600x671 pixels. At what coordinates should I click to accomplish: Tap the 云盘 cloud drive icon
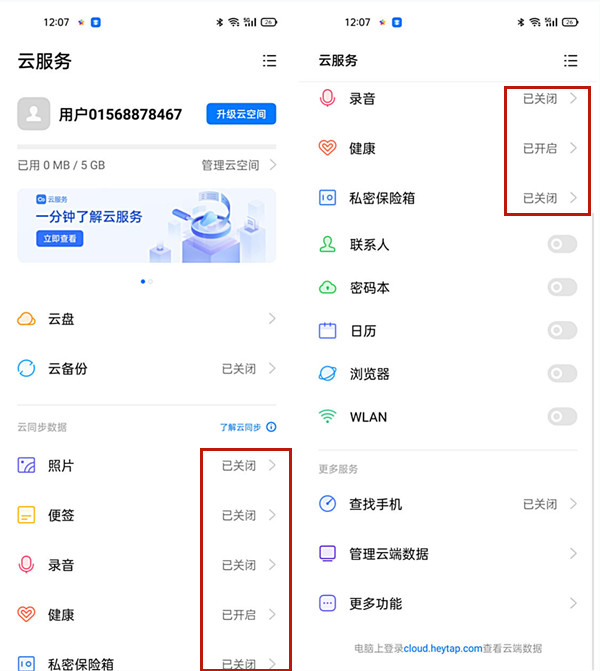(26, 319)
